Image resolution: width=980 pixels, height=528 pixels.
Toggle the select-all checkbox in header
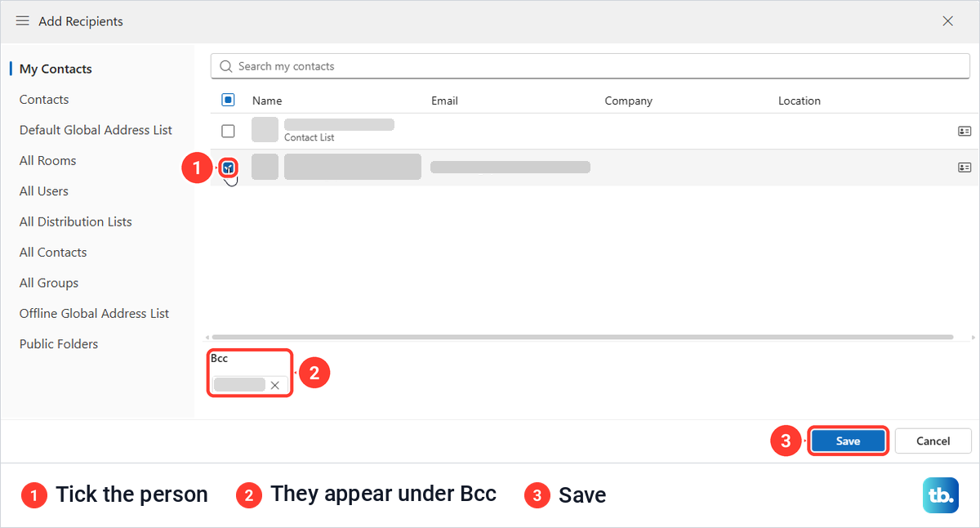(228, 100)
